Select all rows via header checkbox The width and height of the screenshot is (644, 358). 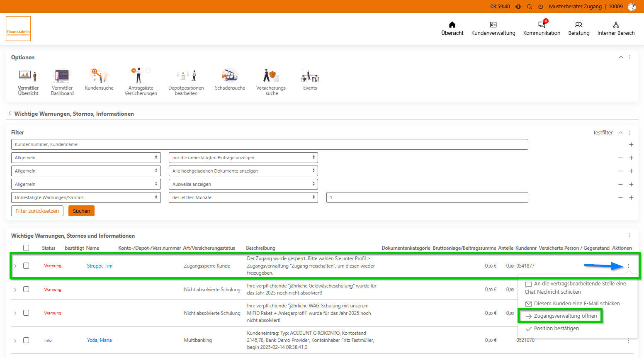pyautogui.click(x=26, y=248)
